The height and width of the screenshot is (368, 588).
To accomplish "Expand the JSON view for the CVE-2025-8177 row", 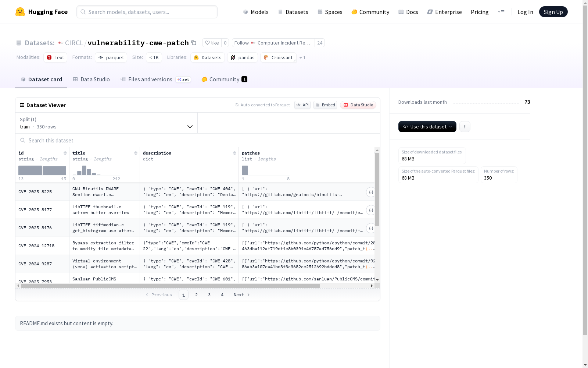I will tap(371, 210).
